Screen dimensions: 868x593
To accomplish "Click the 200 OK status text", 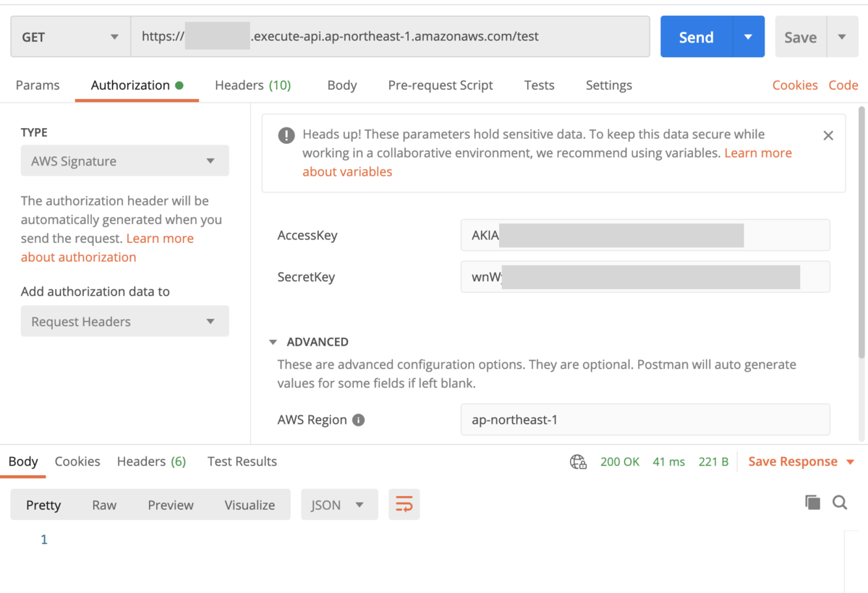I will (620, 461).
